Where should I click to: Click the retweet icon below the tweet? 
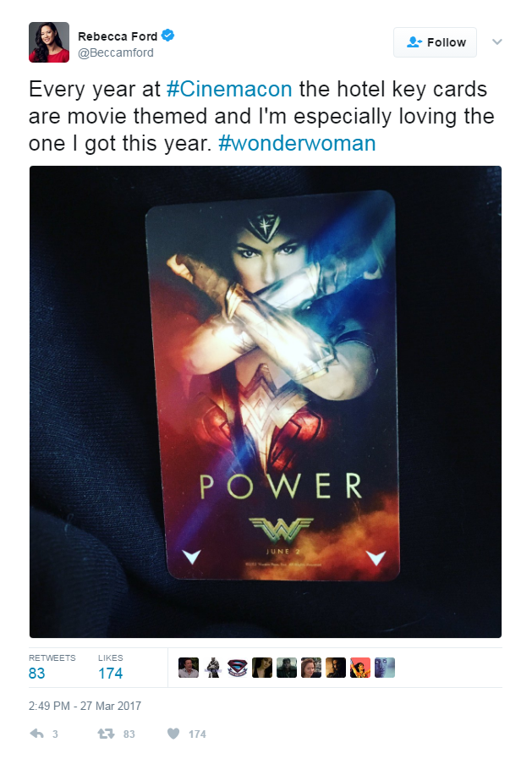(106, 734)
